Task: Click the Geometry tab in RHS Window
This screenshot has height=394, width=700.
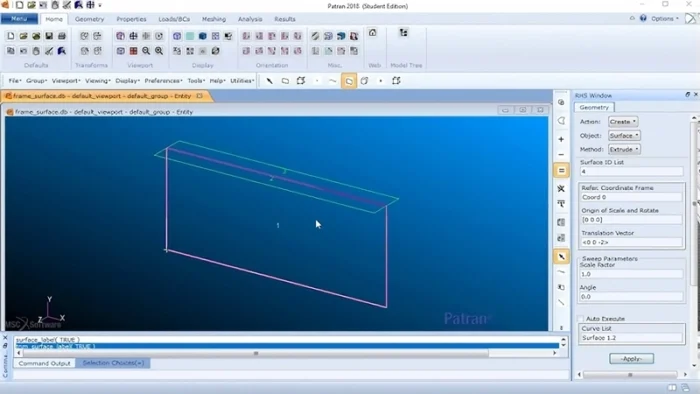Action: coord(594,107)
